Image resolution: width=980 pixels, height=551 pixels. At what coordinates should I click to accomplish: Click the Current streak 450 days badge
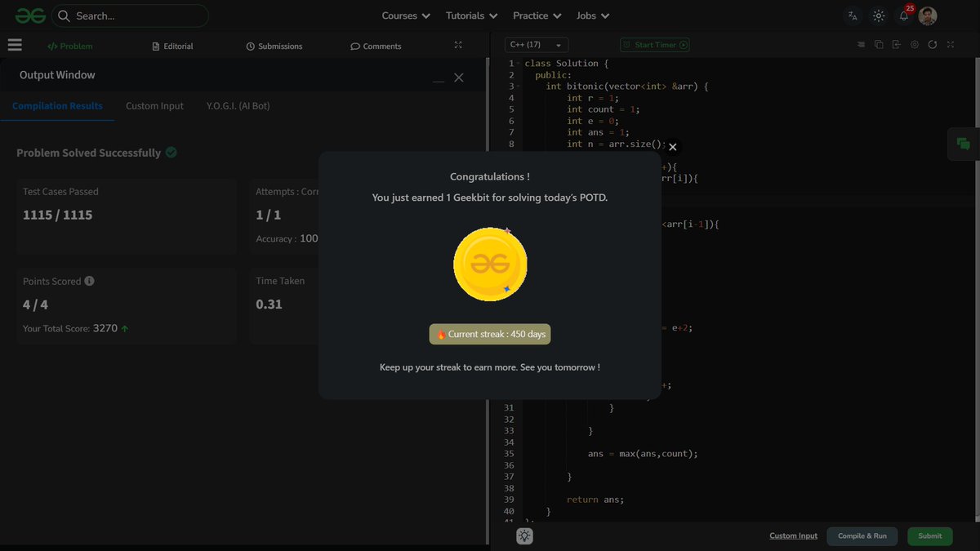pyautogui.click(x=490, y=335)
